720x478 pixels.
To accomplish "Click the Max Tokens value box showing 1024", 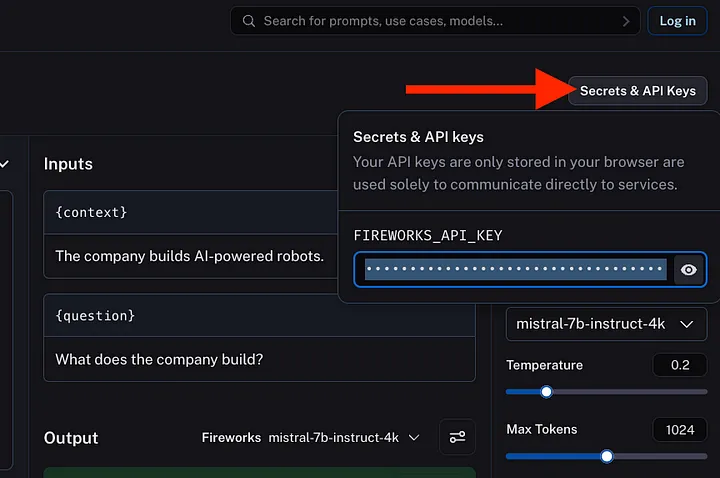I will (680, 429).
